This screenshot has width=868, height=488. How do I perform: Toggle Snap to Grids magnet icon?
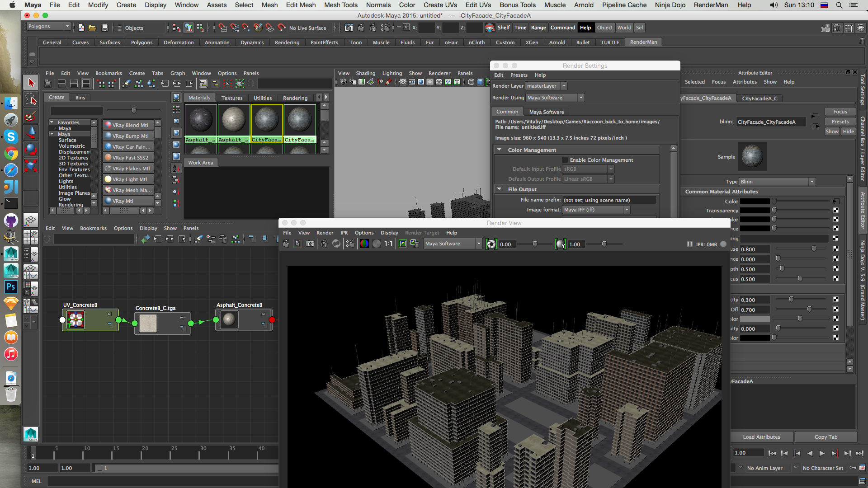pyautogui.click(x=222, y=28)
